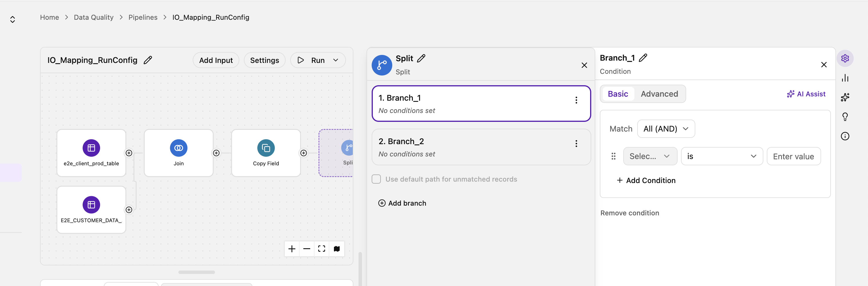868x286 pixels.
Task: Click plus connector after e2e_client_prod_table node
Action: pyautogui.click(x=129, y=153)
